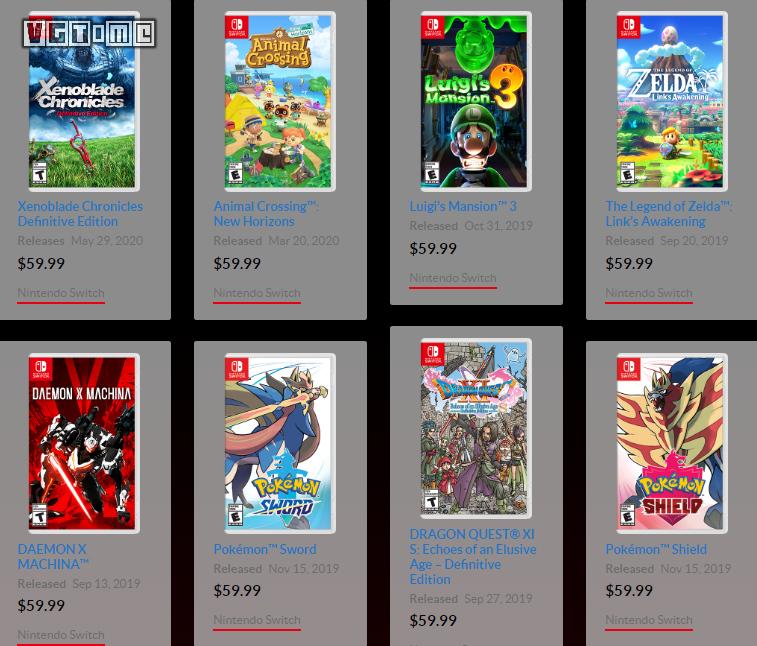Image resolution: width=757 pixels, height=646 pixels.
Task: Open the Luigi's Mansion 3 title link
Action: (463, 206)
